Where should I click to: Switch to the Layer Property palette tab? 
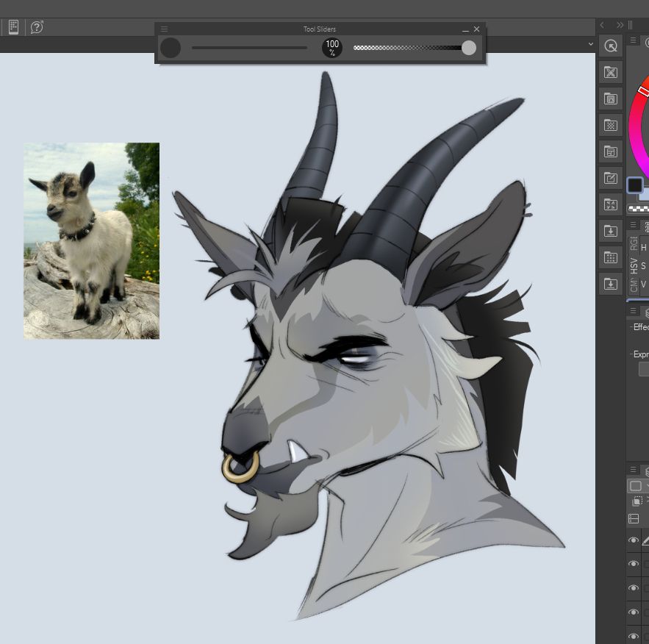(x=647, y=312)
